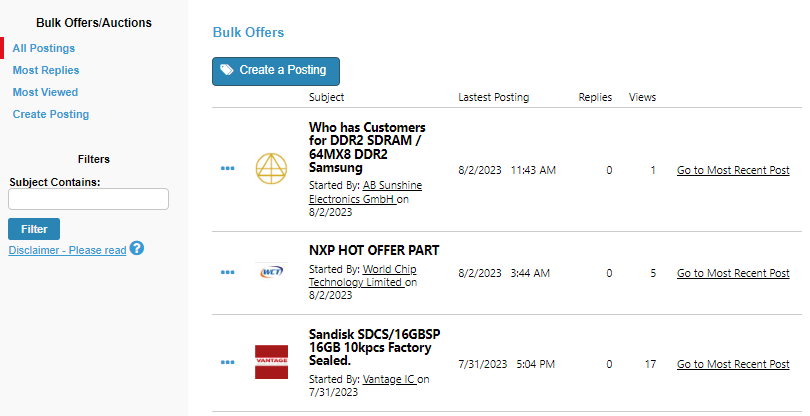Go to most recent post for NXP offer
The width and height of the screenshot is (810, 416).
tap(733, 273)
